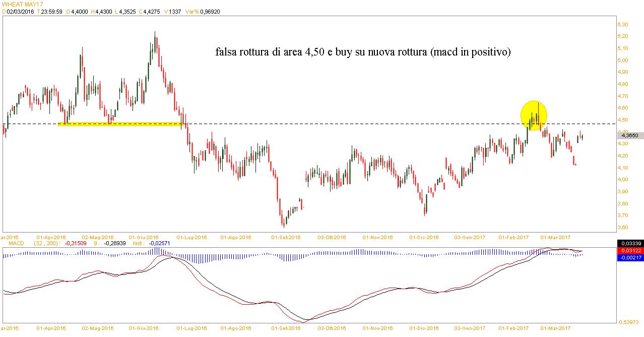Image resolution: width=644 pixels, height=337 pixels.
Task: Click the 03-Gen-2017 date label under the main chart
Action: click(470, 237)
